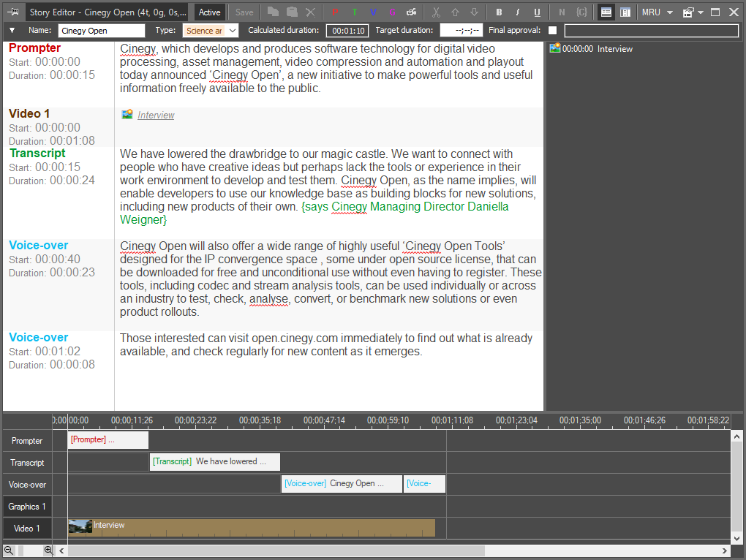Click the Those interested can visit paragraph
Viewport: 746px width, 560px height.
click(326, 344)
